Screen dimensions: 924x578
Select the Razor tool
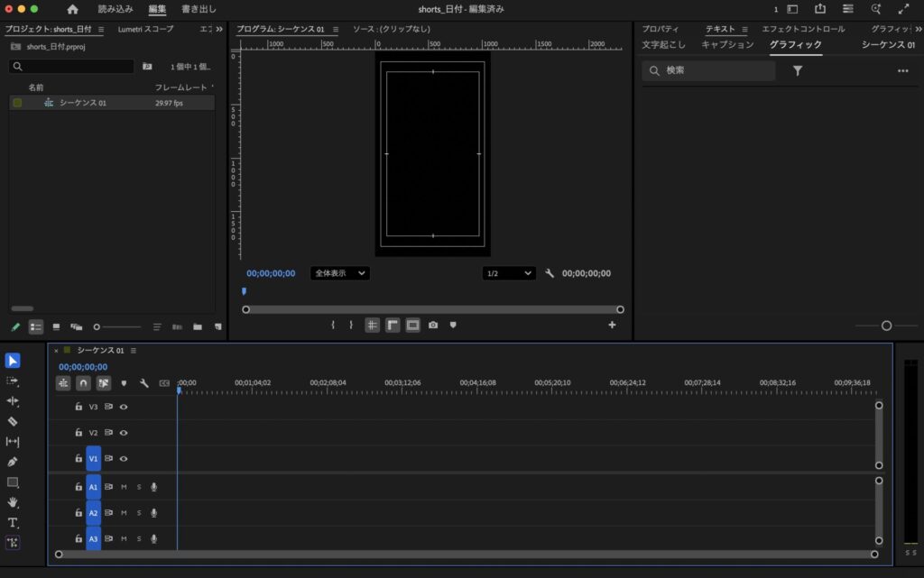[13, 421]
